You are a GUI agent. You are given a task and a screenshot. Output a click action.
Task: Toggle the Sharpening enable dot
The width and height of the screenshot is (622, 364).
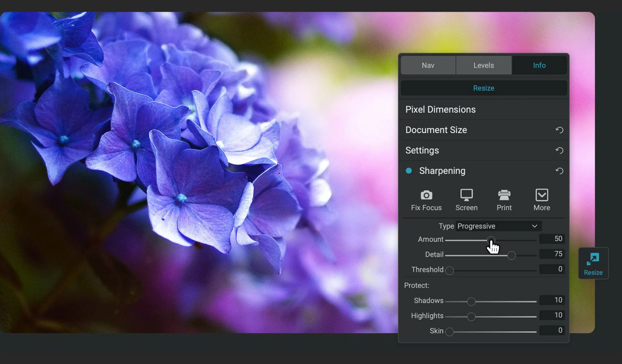pos(409,171)
